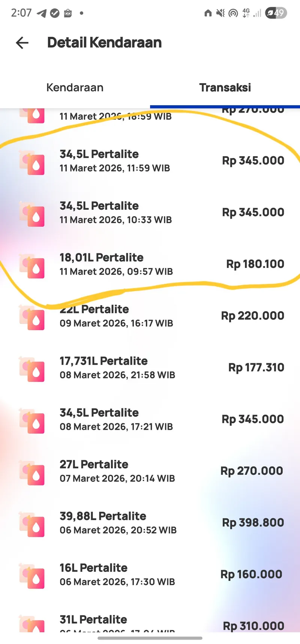Screen dimensions: 300x644
Task: Tap fuel icon beside 16L Pertalite
Action: coord(33,577)
